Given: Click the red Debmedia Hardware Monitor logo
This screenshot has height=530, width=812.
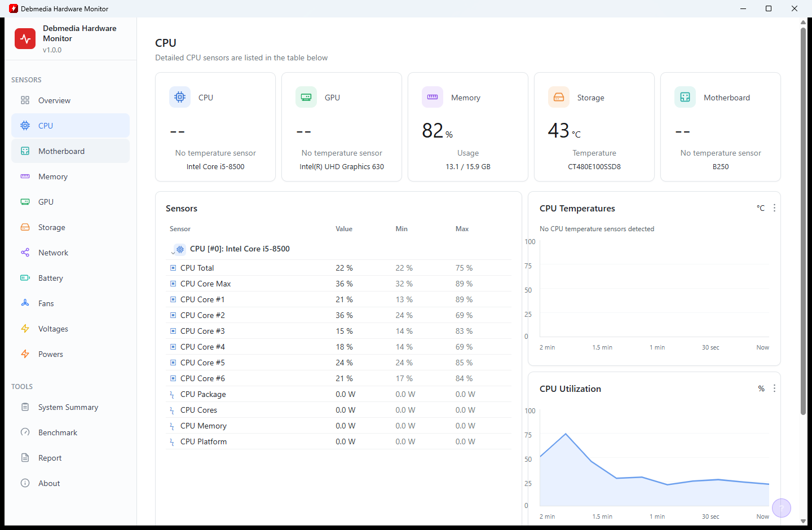Looking at the screenshot, I should (25, 39).
